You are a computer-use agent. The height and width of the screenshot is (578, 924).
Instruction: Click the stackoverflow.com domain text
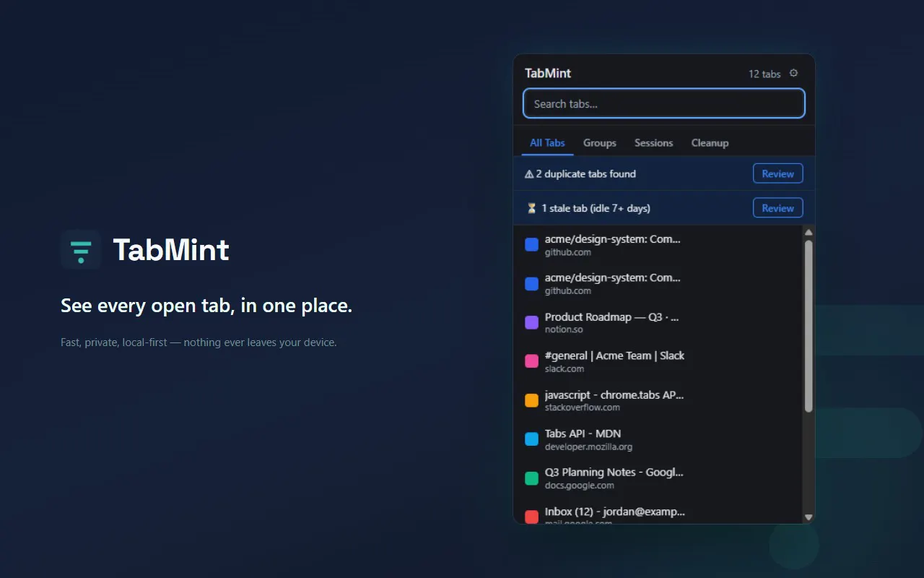pyautogui.click(x=583, y=407)
